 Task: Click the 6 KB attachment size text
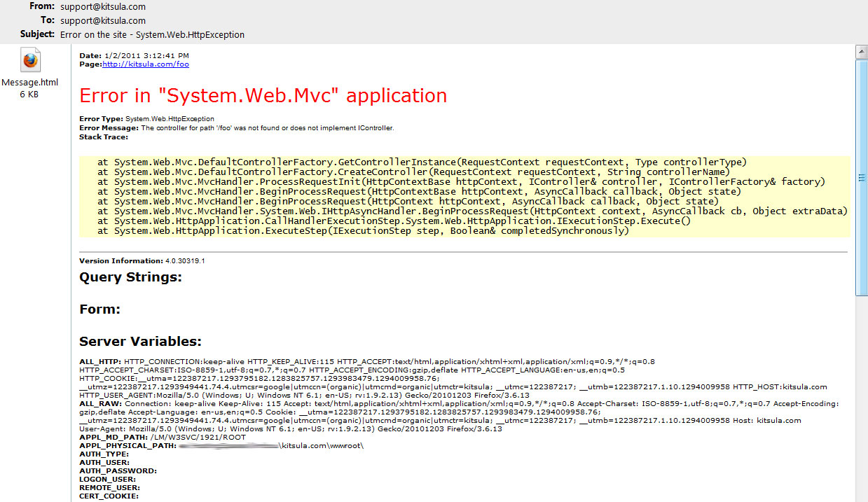click(x=29, y=95)
